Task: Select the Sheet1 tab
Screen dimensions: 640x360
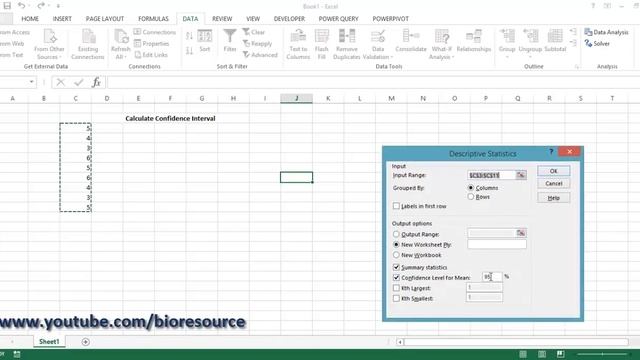Action: 49,342
